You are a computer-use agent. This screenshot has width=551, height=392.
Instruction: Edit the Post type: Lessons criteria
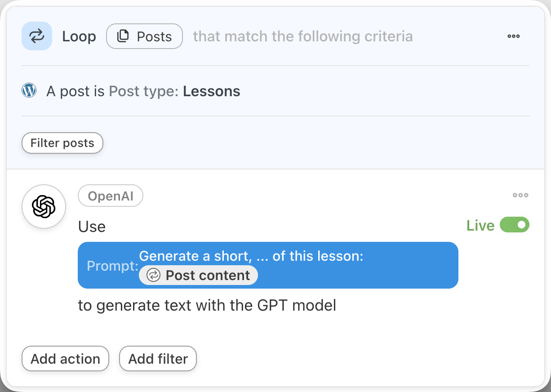[x=143, y=91]
